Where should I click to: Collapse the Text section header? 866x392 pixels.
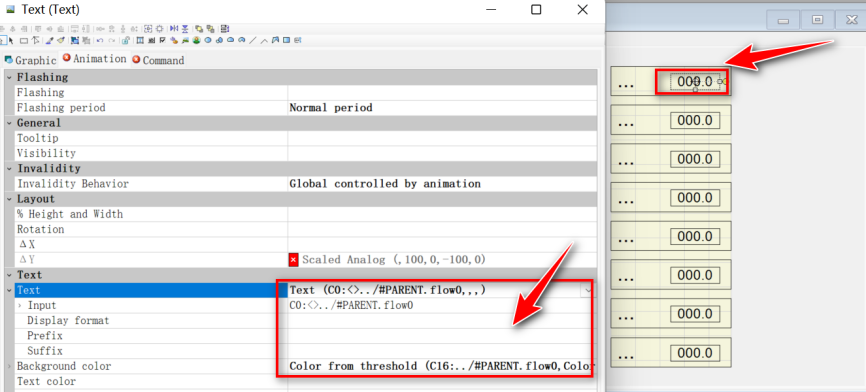pos(9,274)
